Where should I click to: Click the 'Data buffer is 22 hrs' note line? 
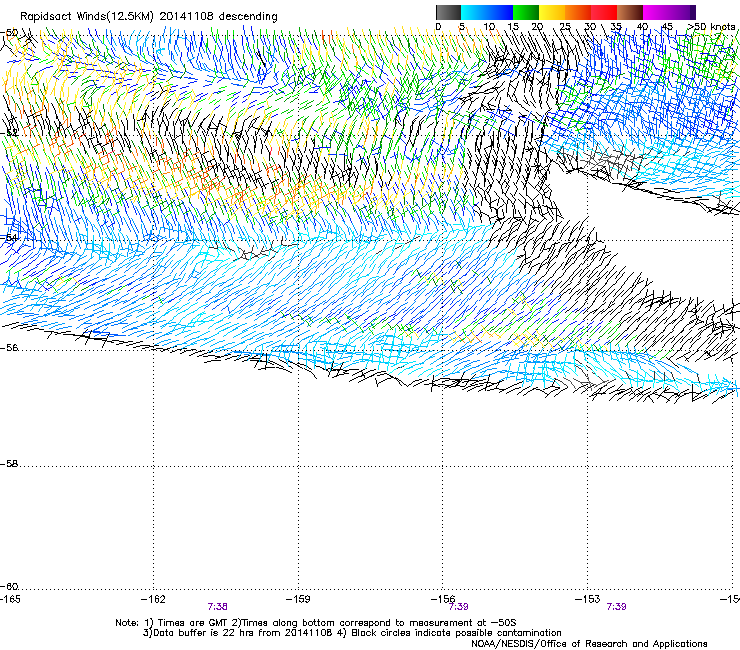(x=352, y=633)
